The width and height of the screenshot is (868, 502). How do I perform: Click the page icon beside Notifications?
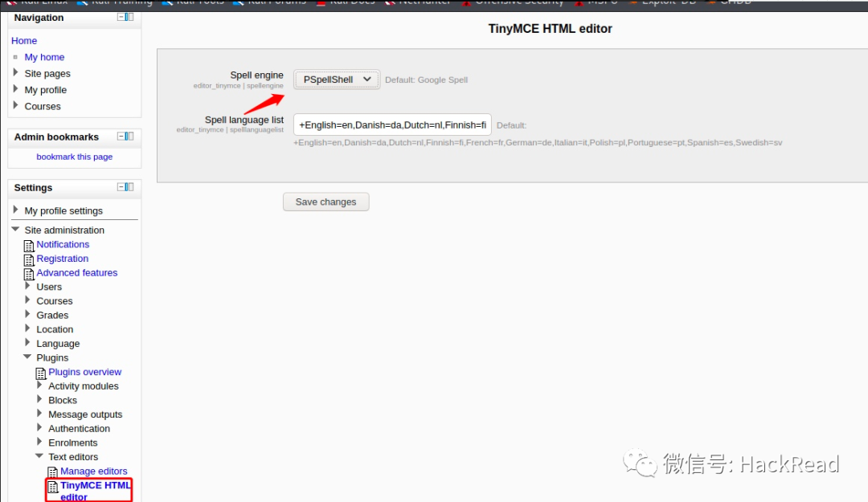pyautogui.click(x=29, y=245)
